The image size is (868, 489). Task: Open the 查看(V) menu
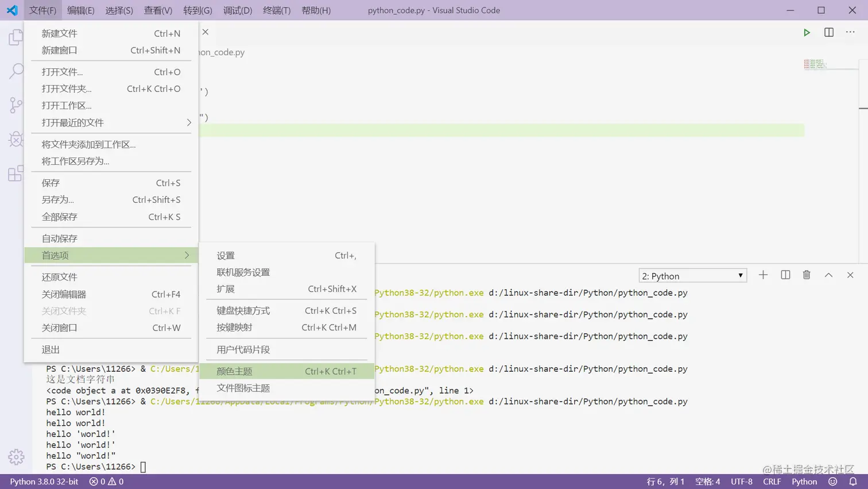tap(158, 10)
